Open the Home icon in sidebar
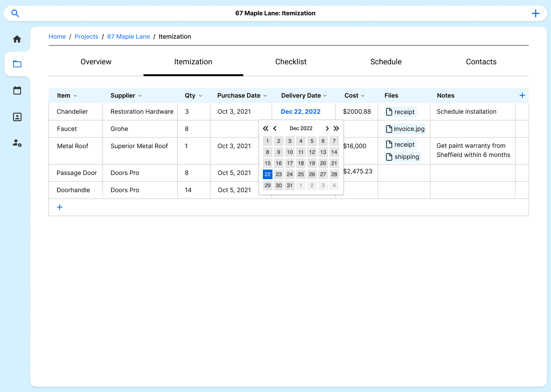Viewport: 551px width, 392px height. click(17, 39)
